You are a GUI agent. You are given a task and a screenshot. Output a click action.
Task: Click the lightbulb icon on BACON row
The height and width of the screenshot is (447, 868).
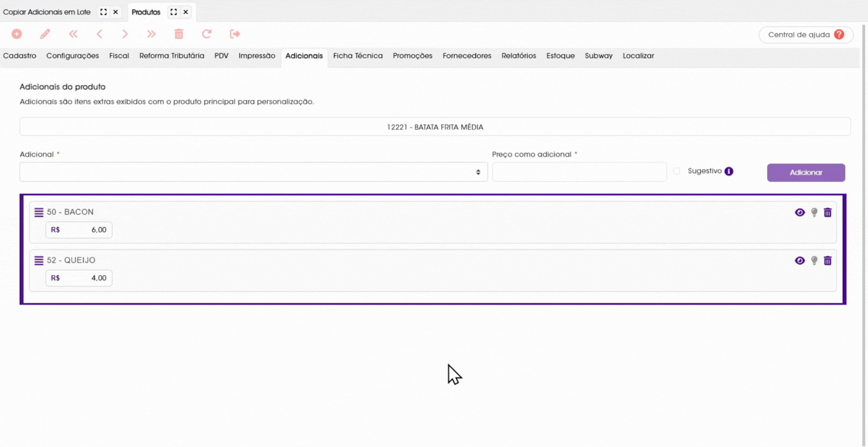click(x=814, y=212)
